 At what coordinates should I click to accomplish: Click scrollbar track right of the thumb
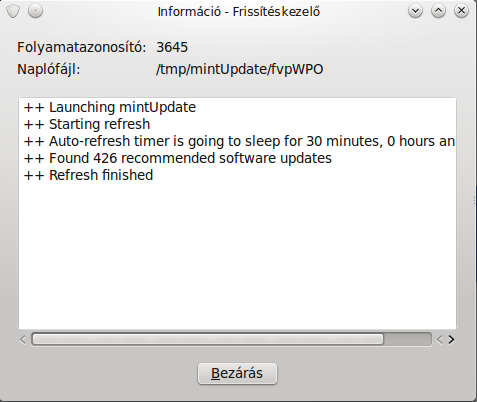(407, 339)
